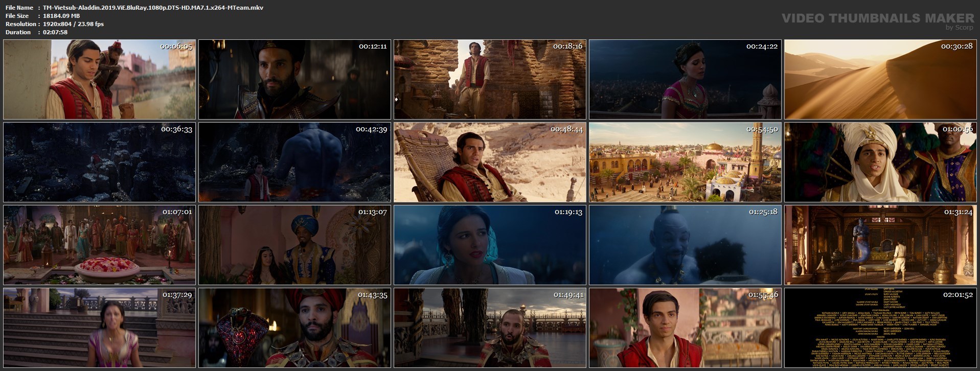Select the thumbnail stamped 00:18:16

pos(490,80)
